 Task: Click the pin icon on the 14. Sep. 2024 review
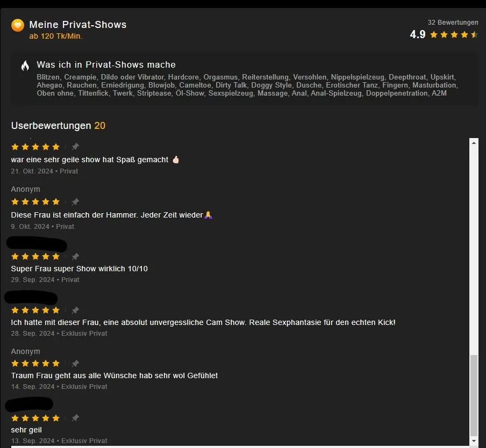[75, 364]
